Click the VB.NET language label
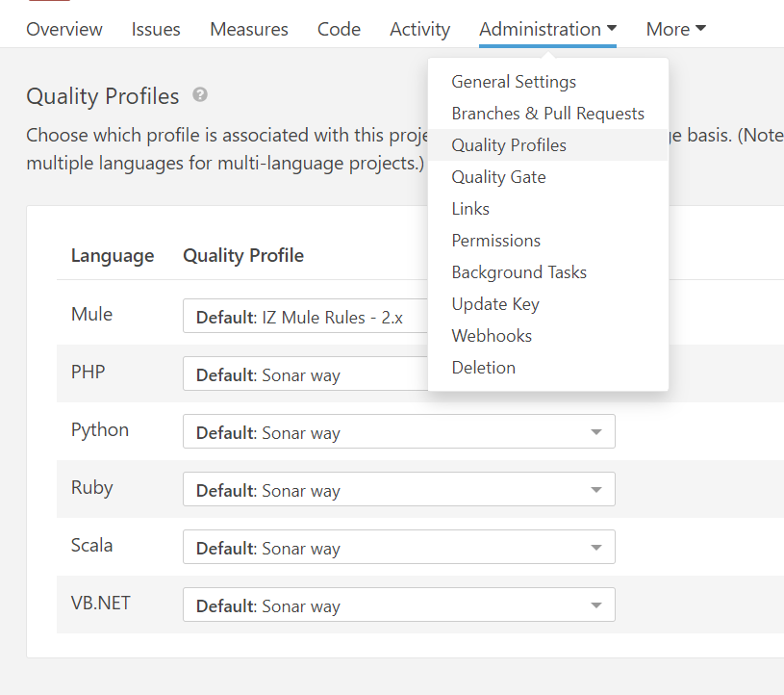Viewport: 784px width, 695px height. [x=100, y=603]
